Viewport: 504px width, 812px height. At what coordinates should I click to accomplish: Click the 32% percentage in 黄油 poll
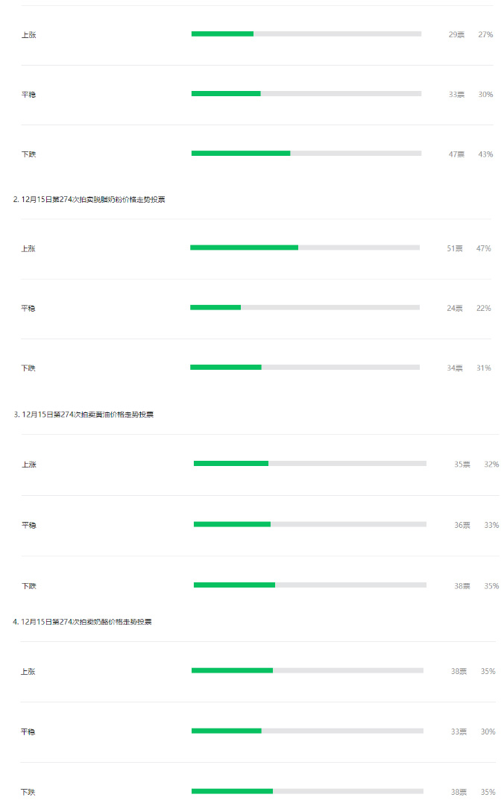click(x=491, y=464)
